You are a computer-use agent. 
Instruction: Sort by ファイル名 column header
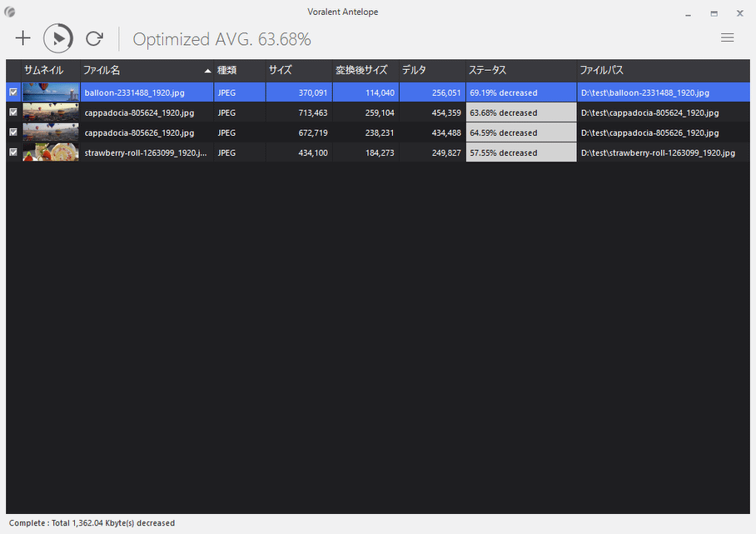click(147, 71)
